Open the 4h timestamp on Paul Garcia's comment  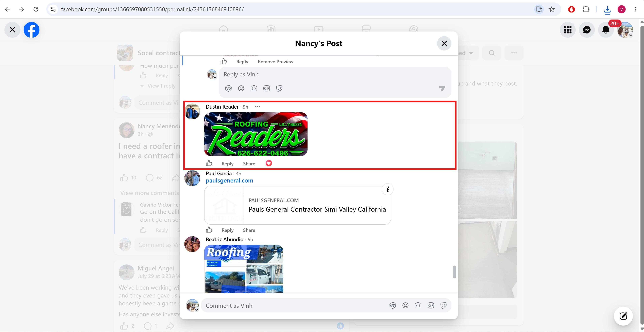click(x=239, y=174)
